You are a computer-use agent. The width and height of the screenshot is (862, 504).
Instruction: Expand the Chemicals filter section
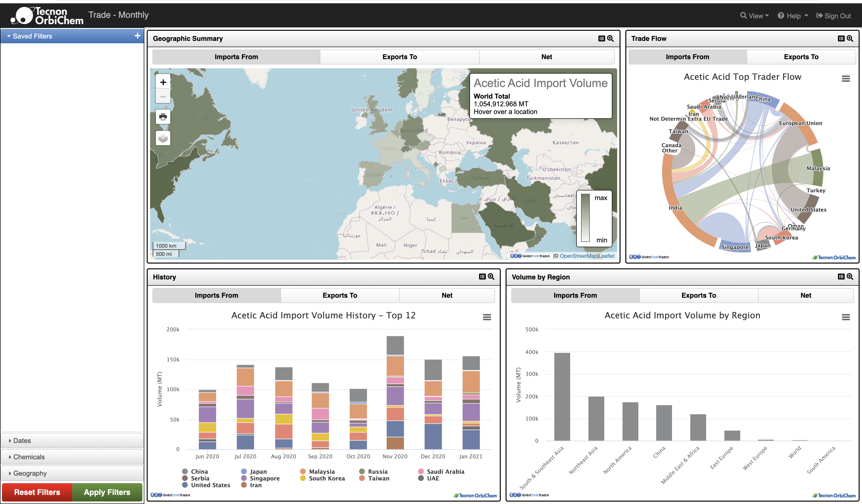pyautogui.click(x=71, y=457)
